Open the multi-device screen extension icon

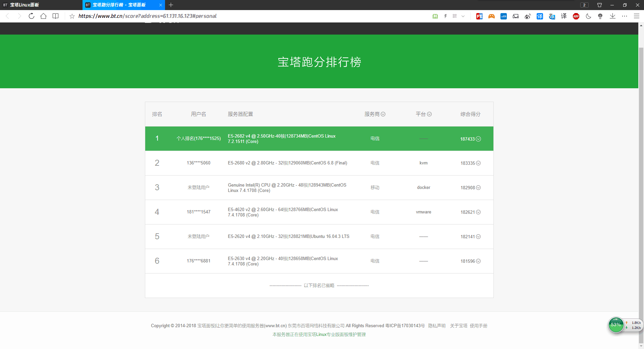[x=516, y=16]
